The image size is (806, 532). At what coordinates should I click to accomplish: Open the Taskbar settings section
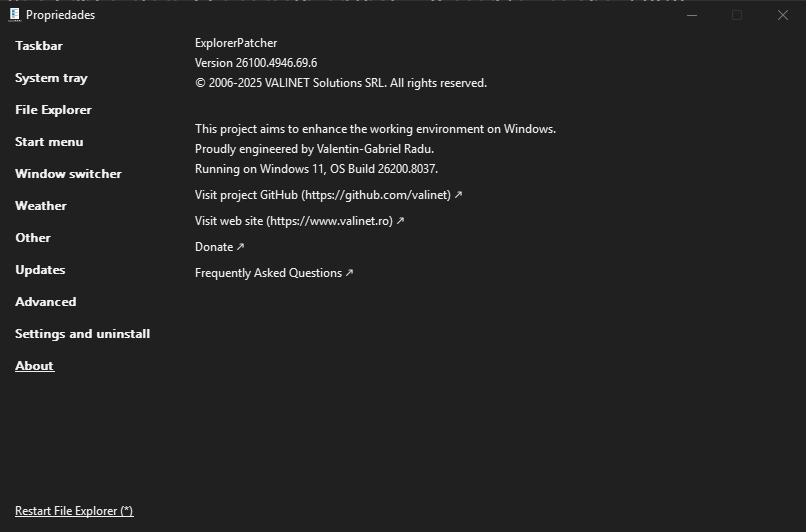(39, 46)
